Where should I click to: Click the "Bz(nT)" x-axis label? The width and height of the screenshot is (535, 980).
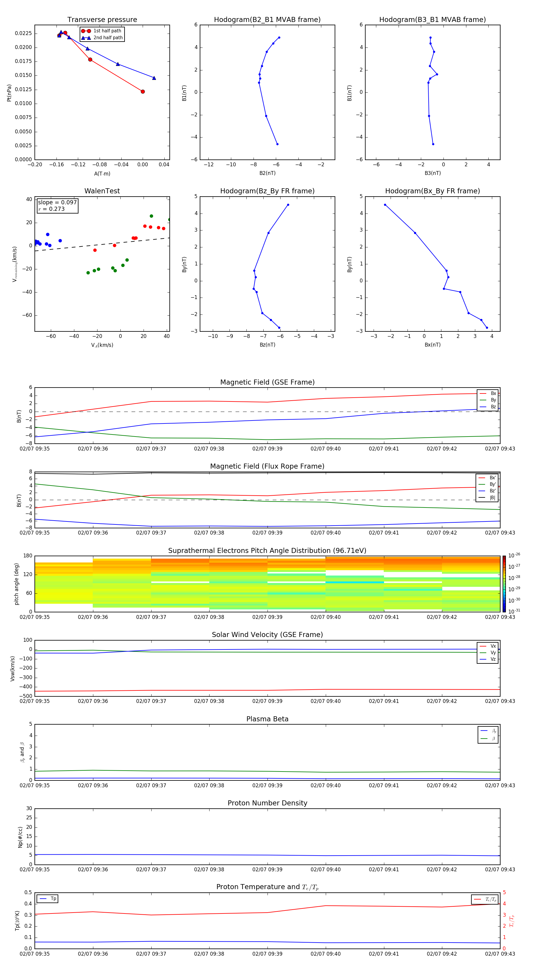(x=267, y=345)
